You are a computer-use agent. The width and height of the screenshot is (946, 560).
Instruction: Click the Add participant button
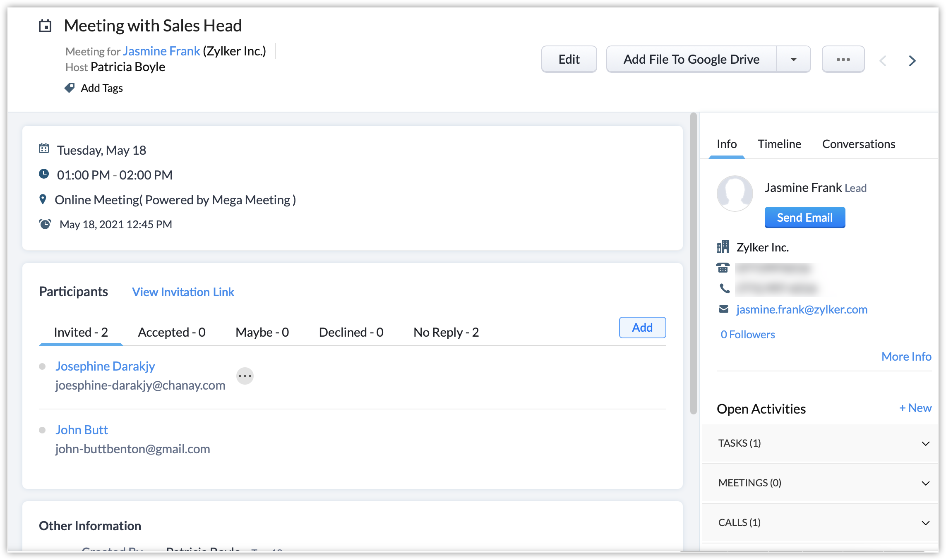pyautogui.click(x=642, y=328)
